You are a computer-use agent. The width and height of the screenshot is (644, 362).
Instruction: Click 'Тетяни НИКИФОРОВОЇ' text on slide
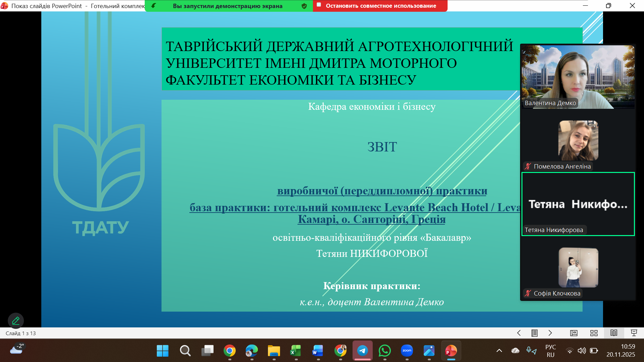pyautogui.click(x=372, y=254)
